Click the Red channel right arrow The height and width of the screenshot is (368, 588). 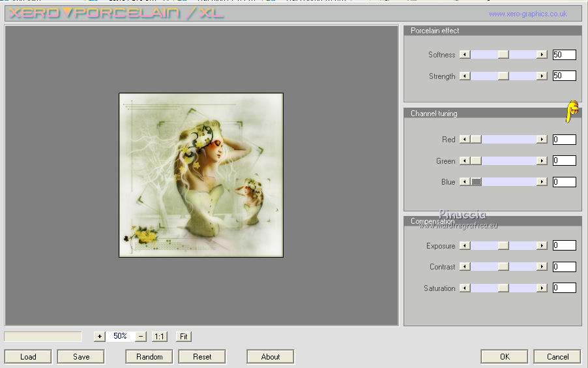(x=542, y=140)
